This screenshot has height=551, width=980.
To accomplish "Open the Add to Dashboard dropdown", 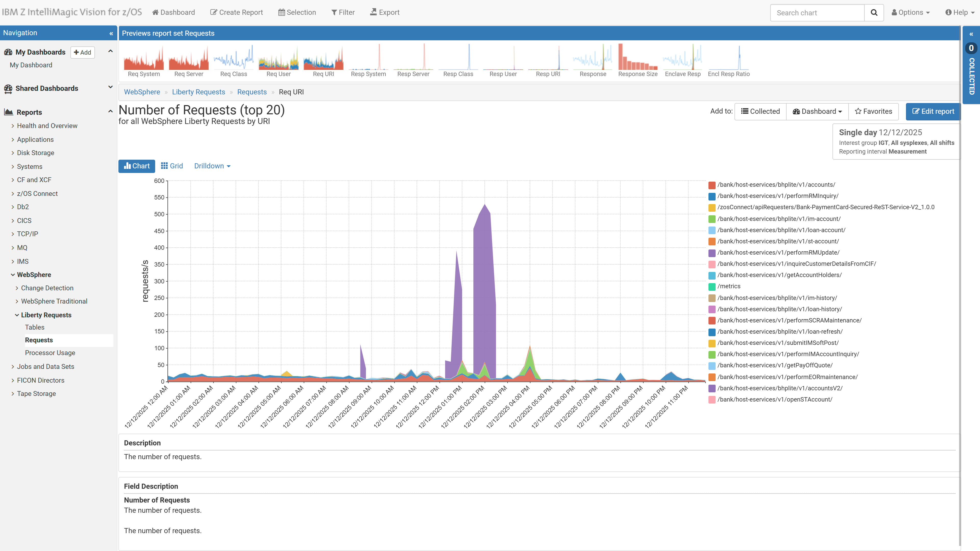I will click(817, 111).
